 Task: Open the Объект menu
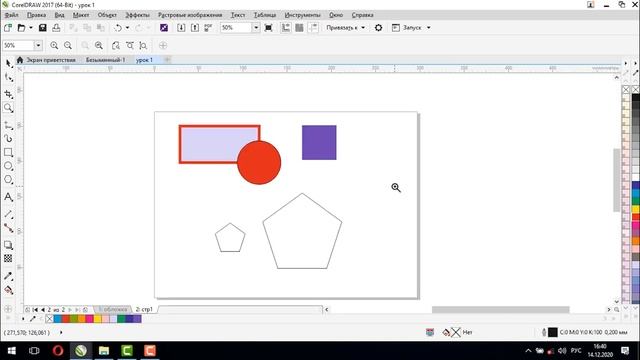point(107,15)
